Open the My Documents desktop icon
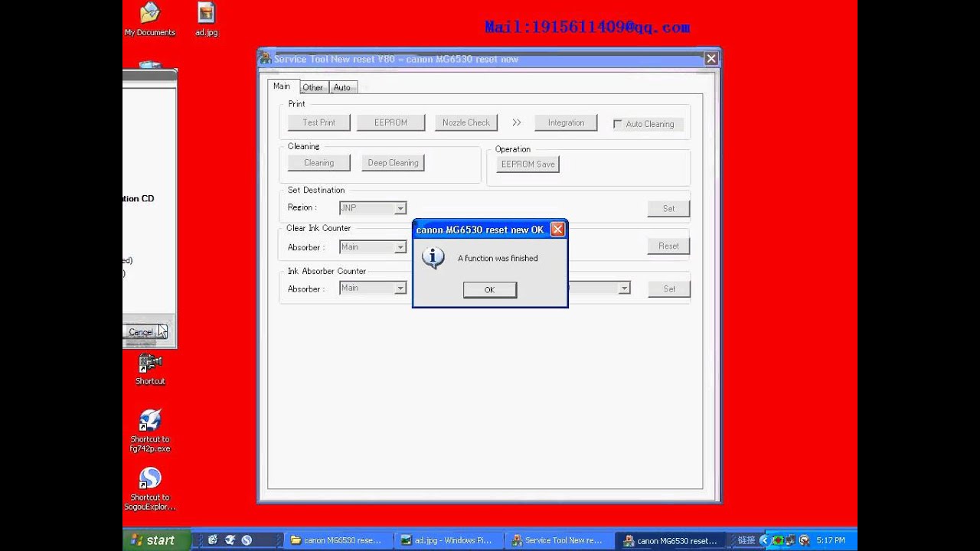980x551 pixels. (x=150, y=20)
